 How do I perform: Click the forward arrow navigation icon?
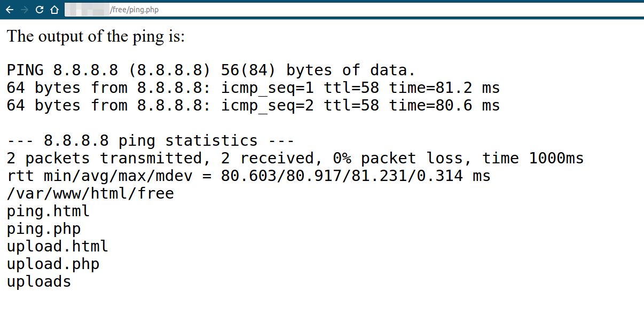[x=24, y=10]
